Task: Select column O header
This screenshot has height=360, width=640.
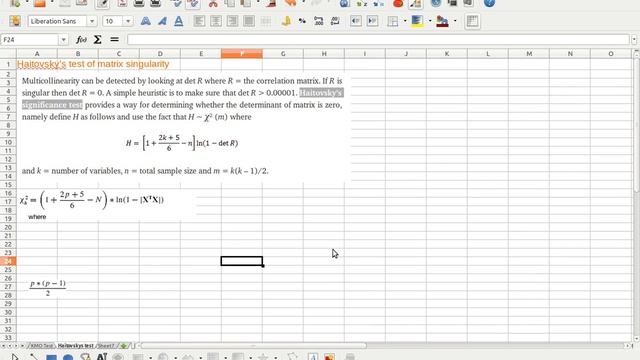Action: 611,53
